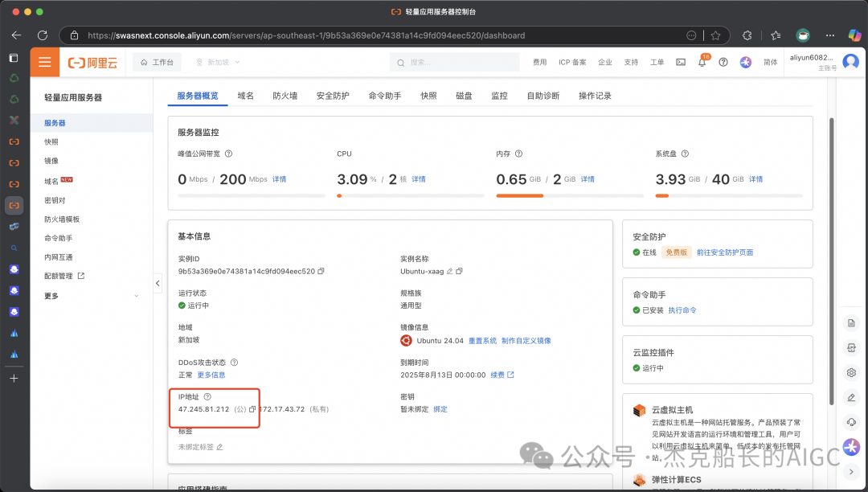Click the 绑定 key link

click(440, 409)
